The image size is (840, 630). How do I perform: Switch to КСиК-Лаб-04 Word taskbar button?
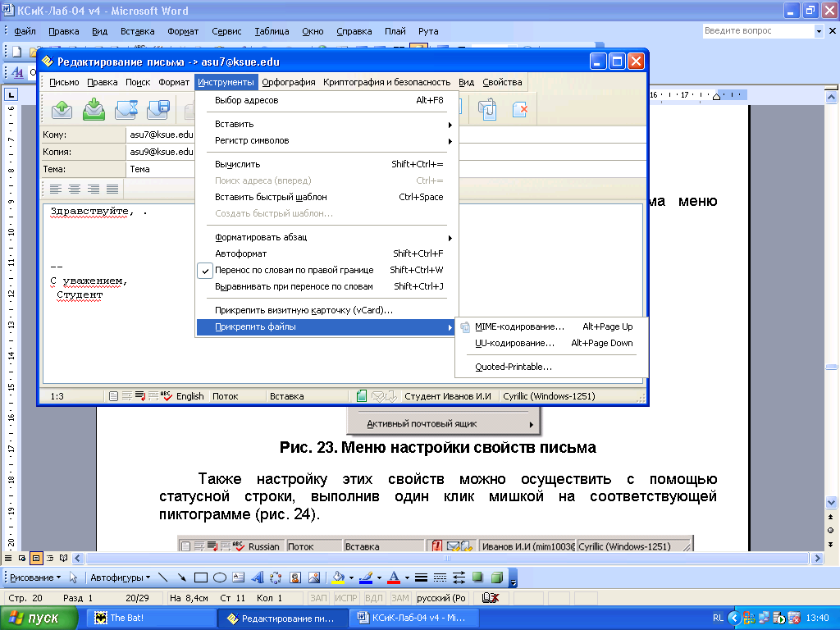(413, 619)
